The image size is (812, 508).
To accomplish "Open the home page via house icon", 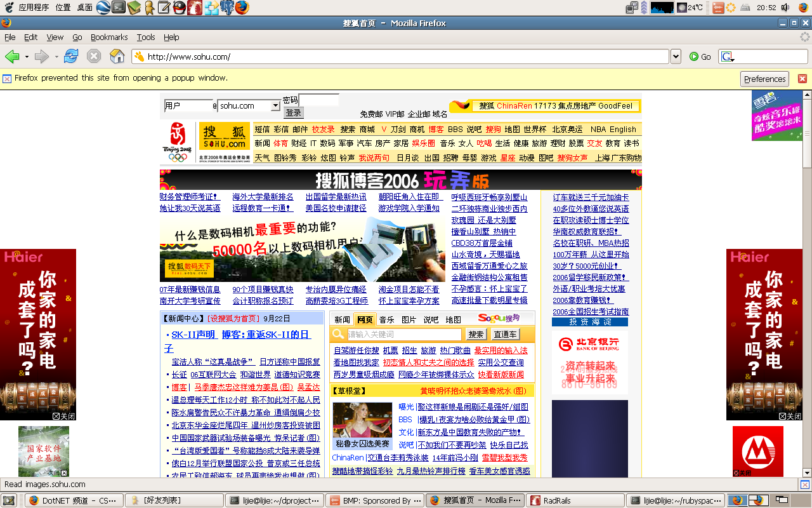I will 117,57.
